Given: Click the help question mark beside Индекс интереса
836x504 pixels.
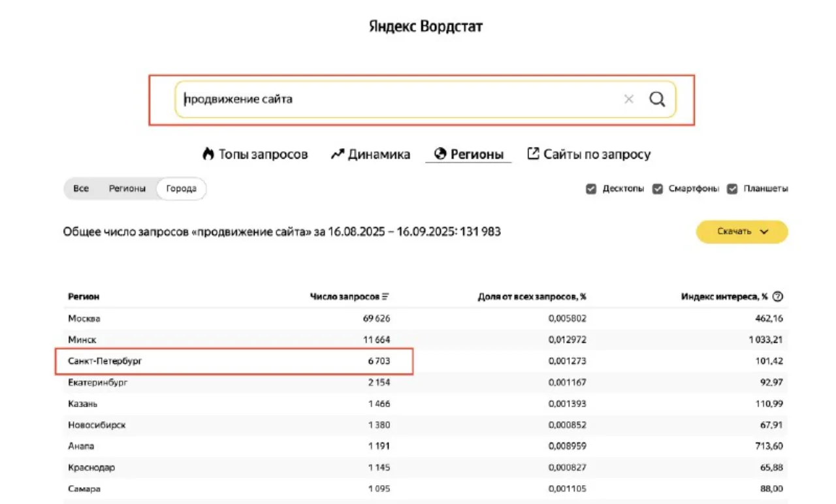Looking at the screenshot, I should pyautogui.click(x=777, y=296).
